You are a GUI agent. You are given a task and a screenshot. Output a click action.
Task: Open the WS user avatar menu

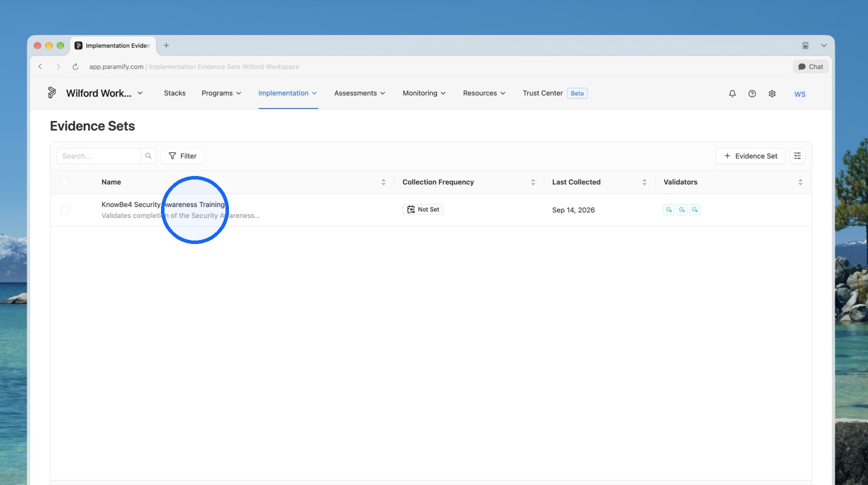(x=800, y=94)
